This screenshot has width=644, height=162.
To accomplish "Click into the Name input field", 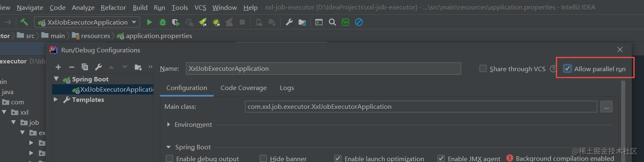I will pos(323,68).
